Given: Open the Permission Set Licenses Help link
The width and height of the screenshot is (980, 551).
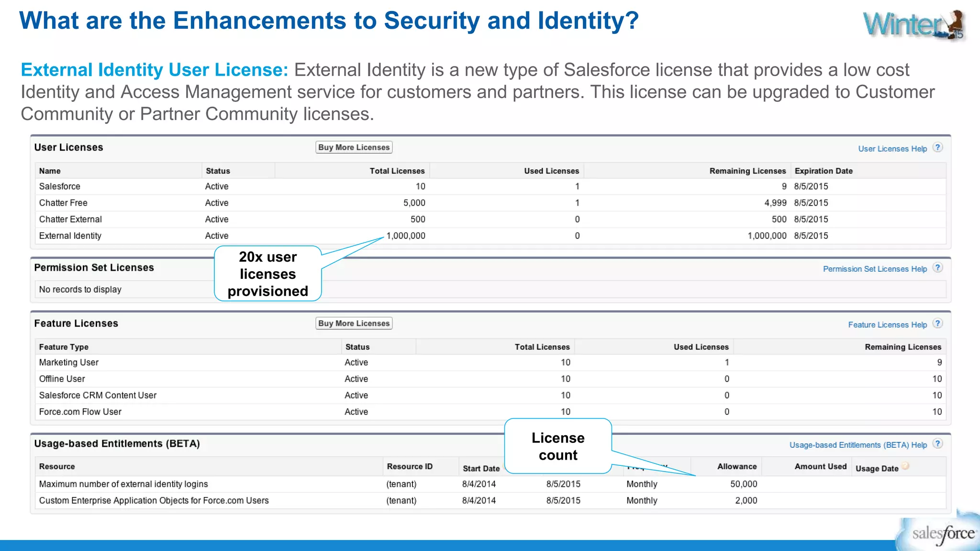Looking at the screenshot, I should [x=875, y=269].
